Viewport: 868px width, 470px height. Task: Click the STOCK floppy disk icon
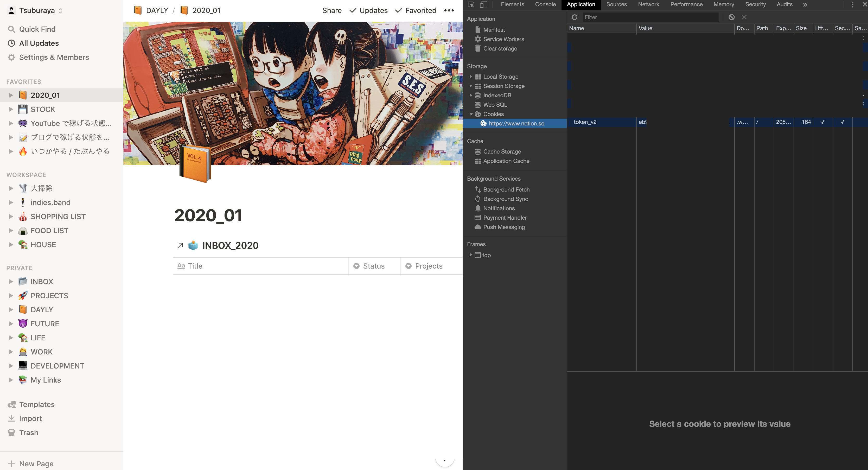point(23,109)
